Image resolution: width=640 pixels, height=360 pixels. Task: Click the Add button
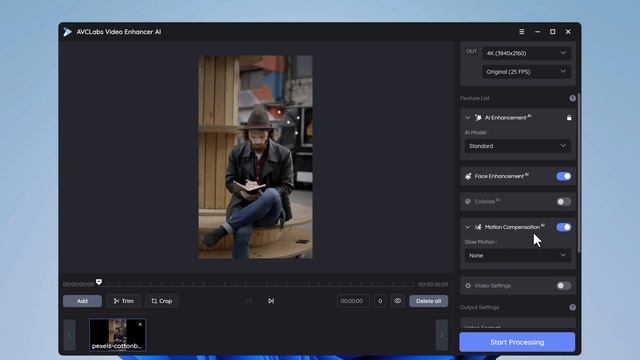82,301
